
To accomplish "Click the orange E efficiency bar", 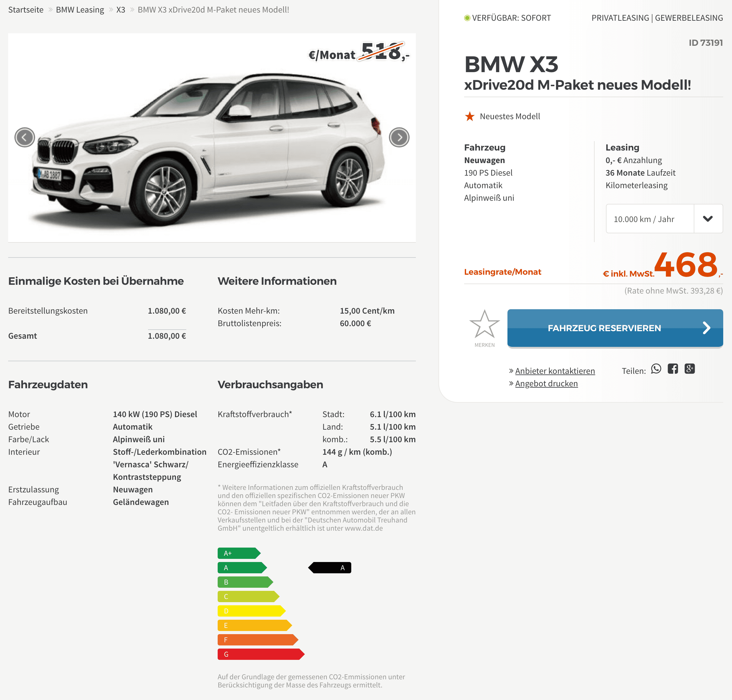I will click(x=254, y=625).
